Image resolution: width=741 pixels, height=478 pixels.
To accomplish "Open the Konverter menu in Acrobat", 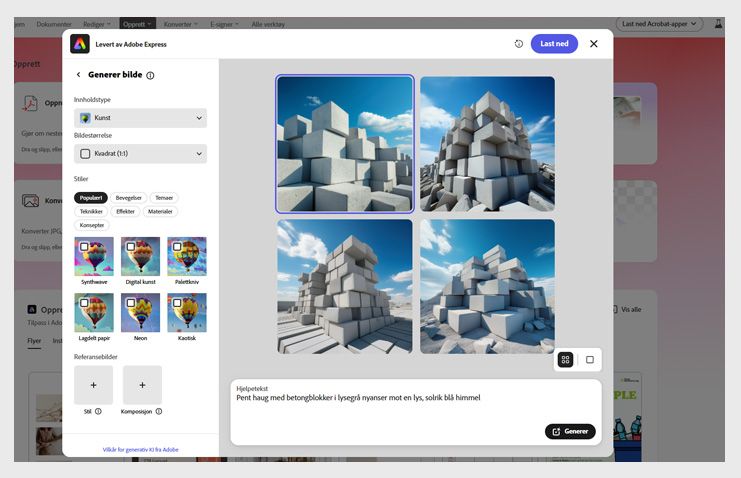I will tap(181, 24).
